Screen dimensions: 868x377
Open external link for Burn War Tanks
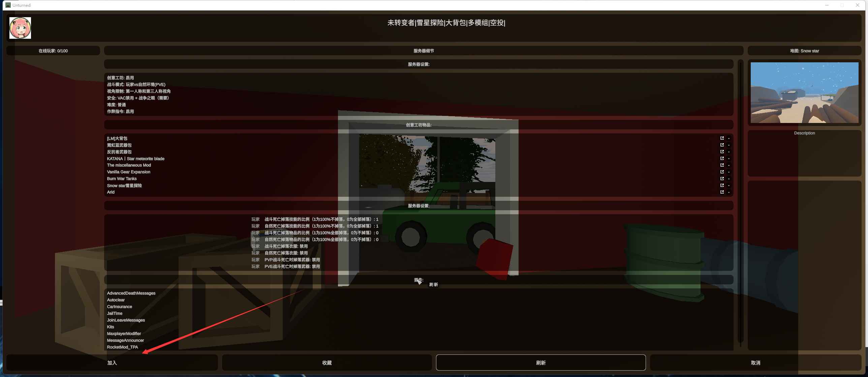pos(722,179)
